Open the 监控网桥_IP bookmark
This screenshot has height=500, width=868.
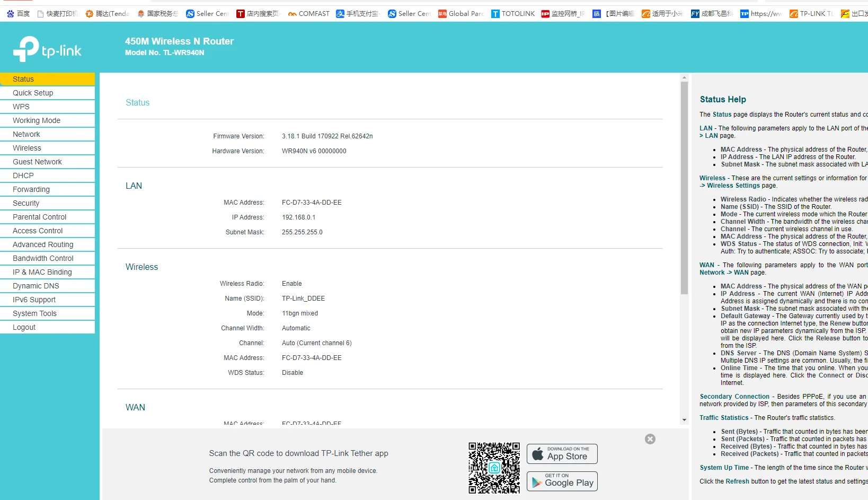563,14
